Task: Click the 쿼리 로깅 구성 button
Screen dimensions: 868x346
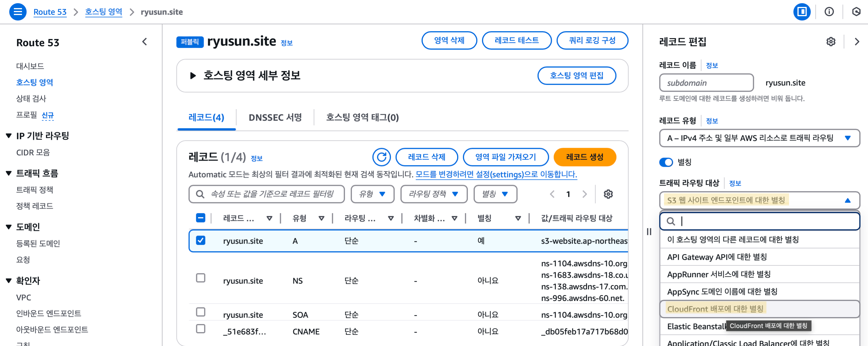Action: pos(592,40)
